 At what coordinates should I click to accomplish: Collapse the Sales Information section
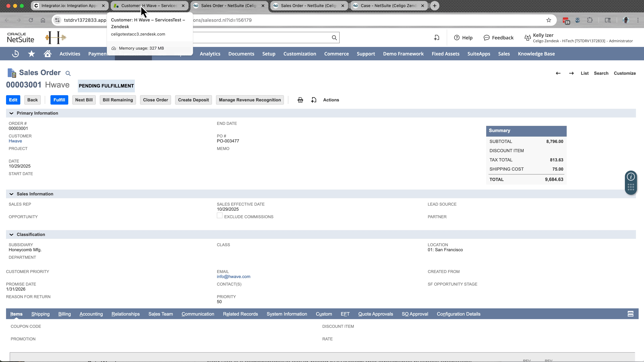11,194
